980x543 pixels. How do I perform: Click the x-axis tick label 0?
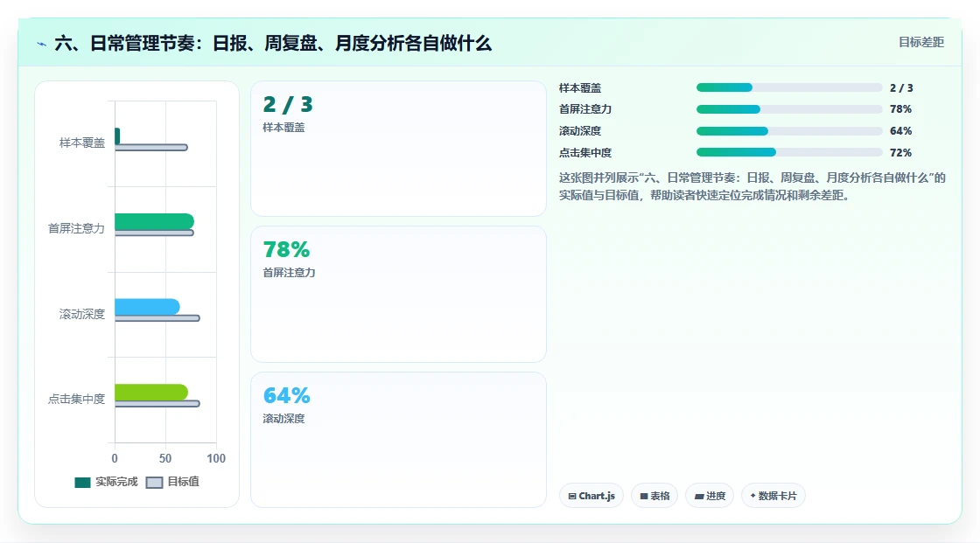115,459
